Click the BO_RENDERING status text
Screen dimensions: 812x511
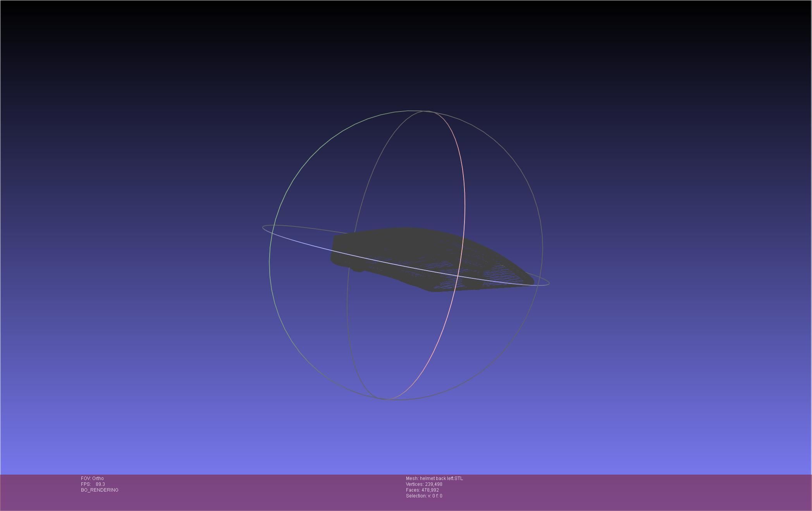[x=100, y=490]
